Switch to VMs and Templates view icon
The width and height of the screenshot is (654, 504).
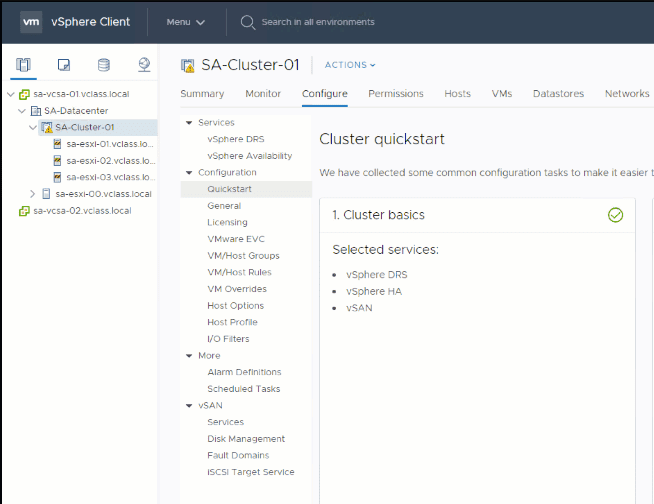(64, 65)
